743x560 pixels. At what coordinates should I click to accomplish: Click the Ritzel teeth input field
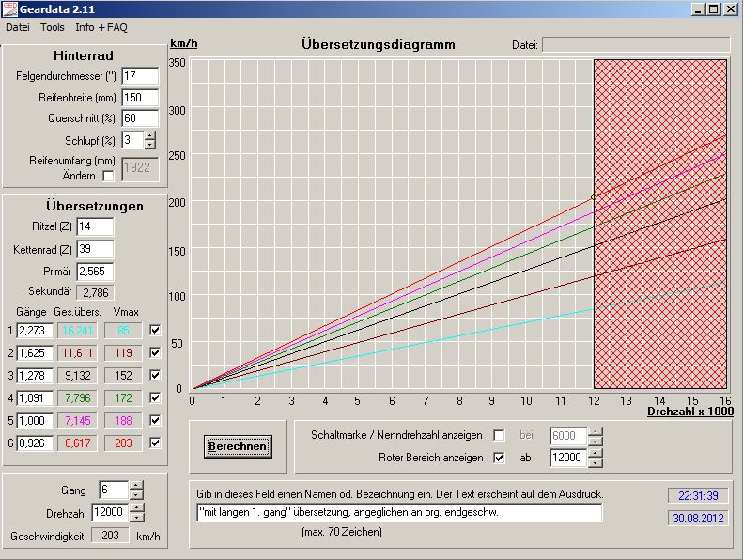[x=95, y=226]
